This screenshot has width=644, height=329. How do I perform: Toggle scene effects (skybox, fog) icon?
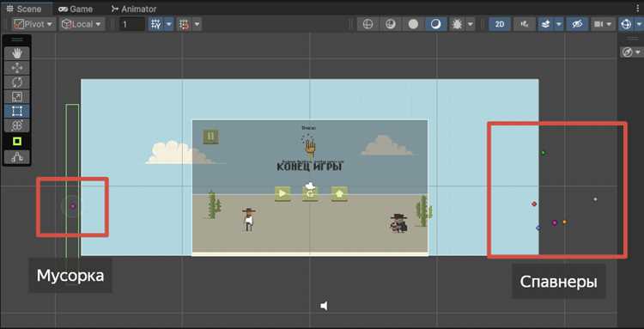545,24
